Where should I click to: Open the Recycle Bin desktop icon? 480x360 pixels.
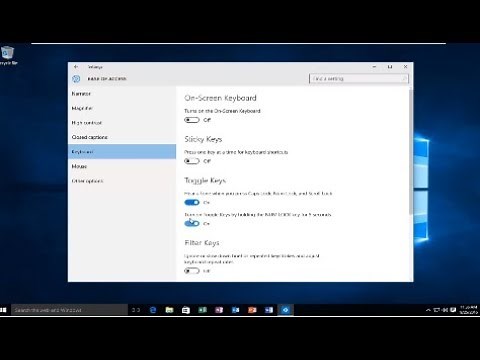coord(7,56)
